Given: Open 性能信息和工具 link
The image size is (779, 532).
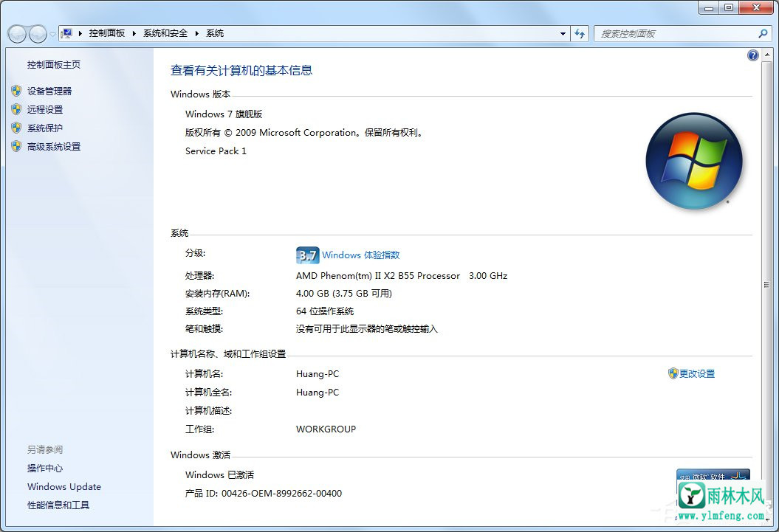Looking at the screenshot, I should pyautogui.click(x=58, y=505).
